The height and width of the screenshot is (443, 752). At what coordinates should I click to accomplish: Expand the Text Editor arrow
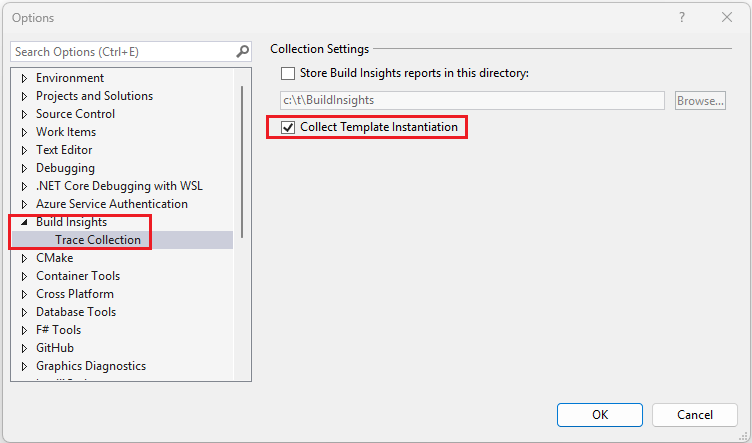(x=24, y=150)
